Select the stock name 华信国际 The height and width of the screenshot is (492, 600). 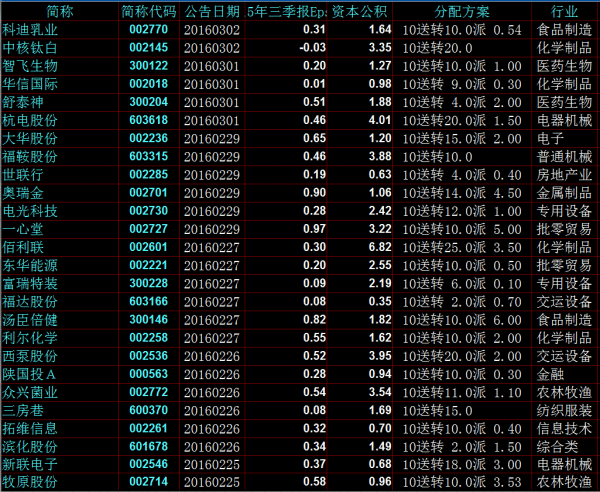(30, 84)
